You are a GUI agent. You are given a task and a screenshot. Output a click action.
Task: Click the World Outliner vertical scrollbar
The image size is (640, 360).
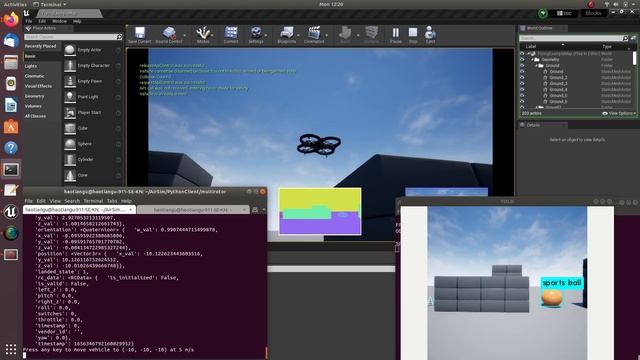[634, 58]
